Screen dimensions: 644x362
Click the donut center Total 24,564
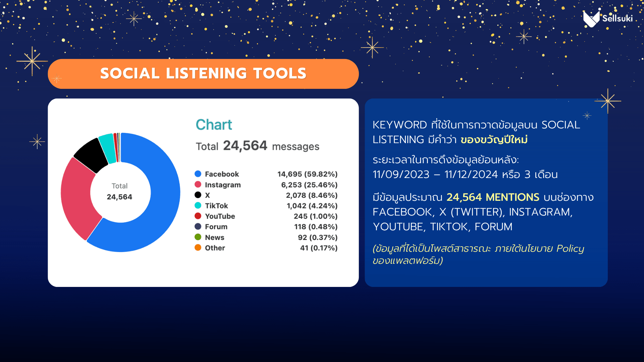click(x=120, y=192)
